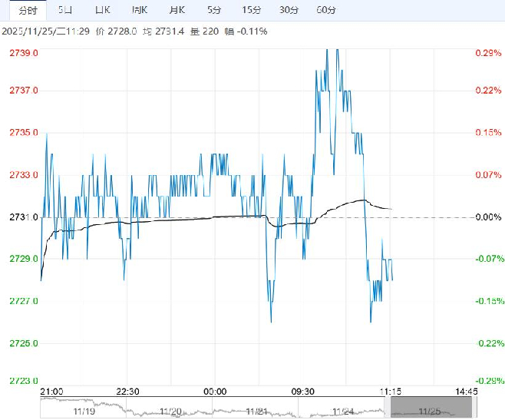Switch to the 周K weekly chart
The image size is (505, 420).
coord(139,10)
